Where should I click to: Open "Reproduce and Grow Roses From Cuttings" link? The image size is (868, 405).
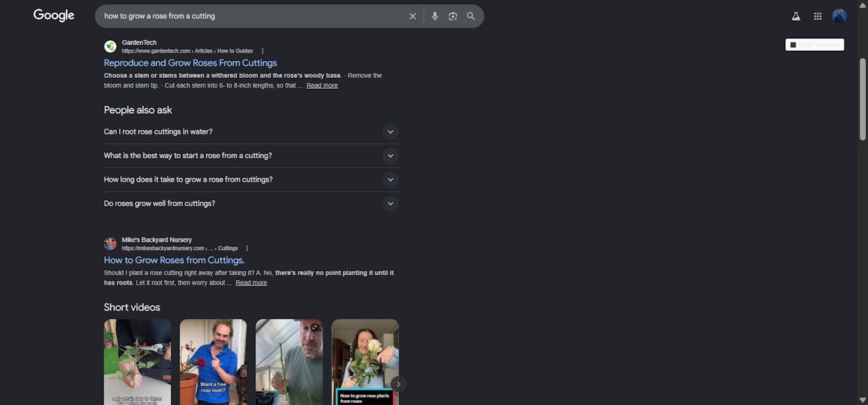[191, 63]
